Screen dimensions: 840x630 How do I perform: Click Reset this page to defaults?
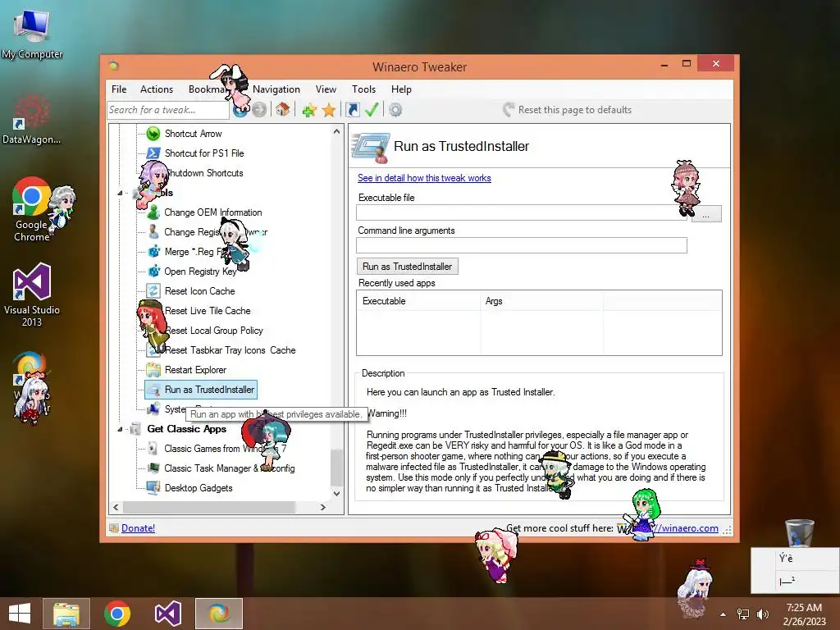(568, 110)
